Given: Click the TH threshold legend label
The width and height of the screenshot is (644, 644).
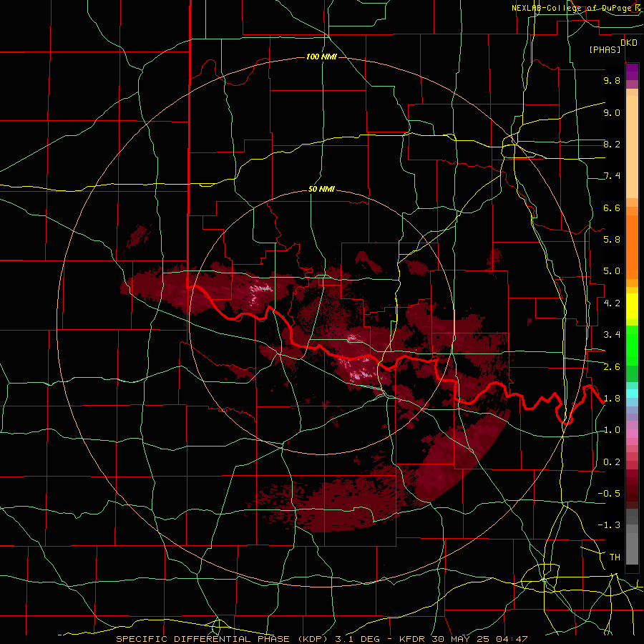Looking at the screenshot, I should (x=615, y=557).
